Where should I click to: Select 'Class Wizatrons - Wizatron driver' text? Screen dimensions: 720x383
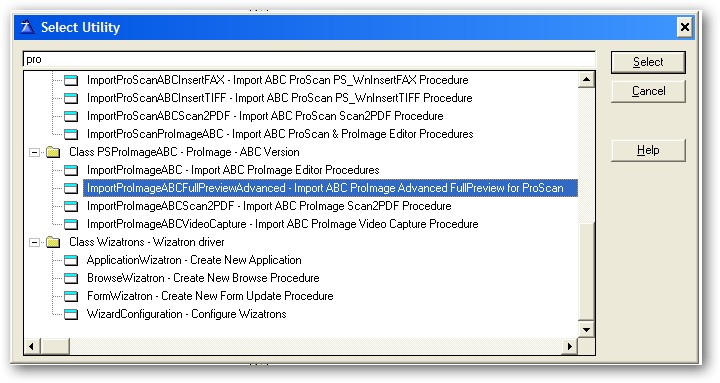click(x=146, y=242)
